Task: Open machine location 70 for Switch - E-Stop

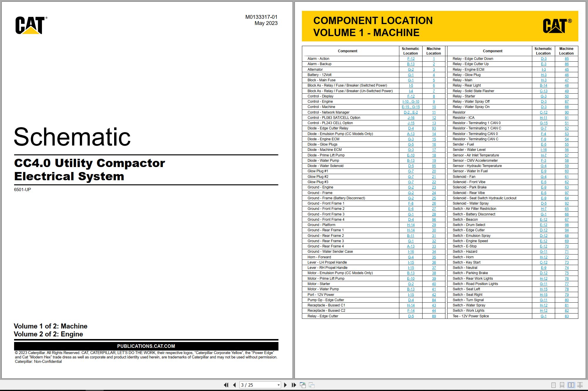Action: 567,246
